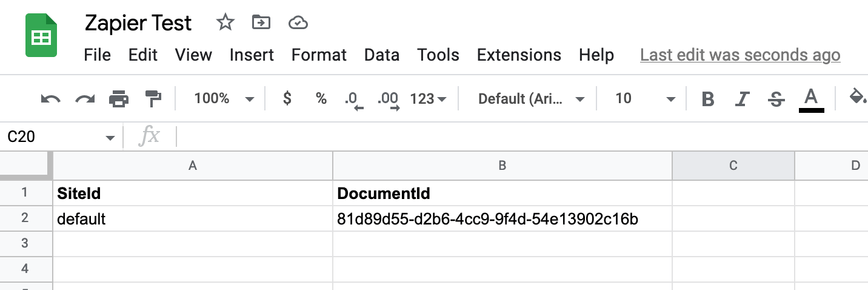Open the more number formats dropdown
Image resolution: width=868 pixels, height=290 pixels.
[x=428, y=98]
